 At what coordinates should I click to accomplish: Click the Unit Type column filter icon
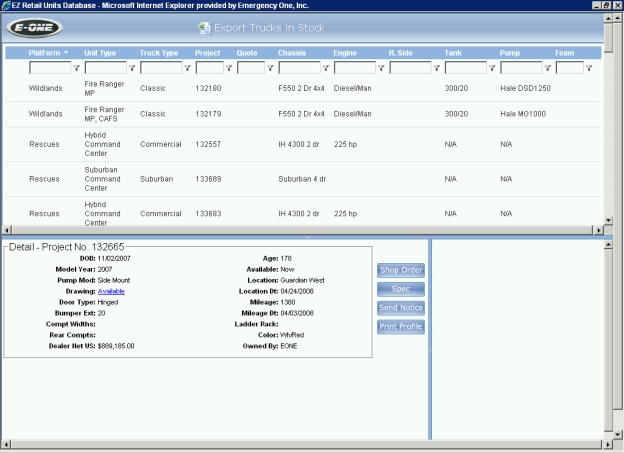[x=132, y=68]
